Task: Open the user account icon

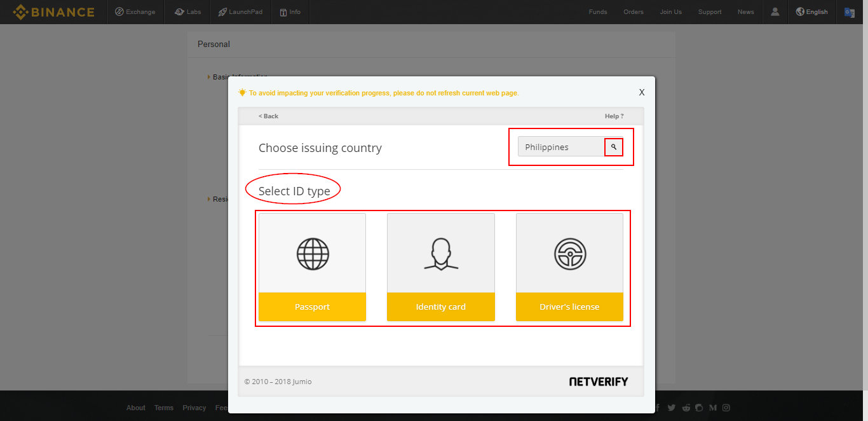Action: (x=775, y=12)
